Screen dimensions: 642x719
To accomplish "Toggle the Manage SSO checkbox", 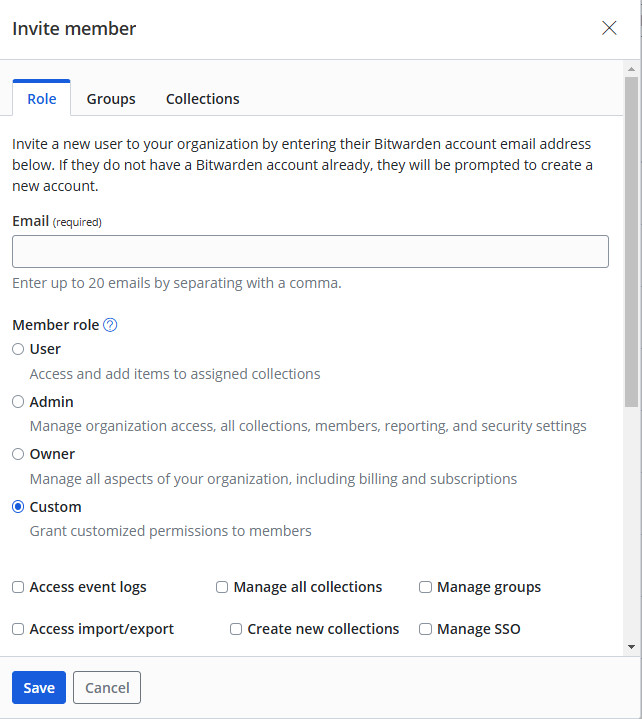I will [425, 629].
